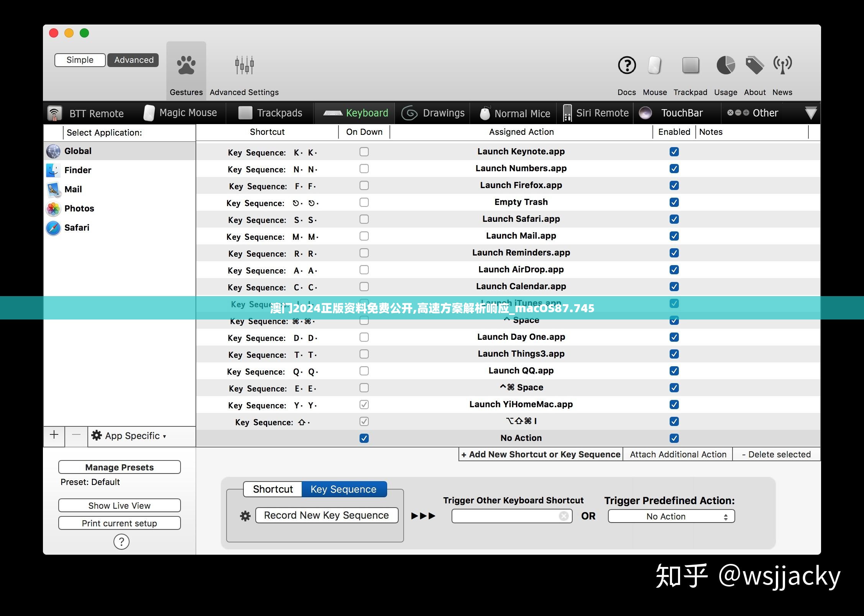Disable Enabled checkbox for Launch QQ.app
This screenshot has height=616, width=864.
pyautogui.click(x=674, y=371)
